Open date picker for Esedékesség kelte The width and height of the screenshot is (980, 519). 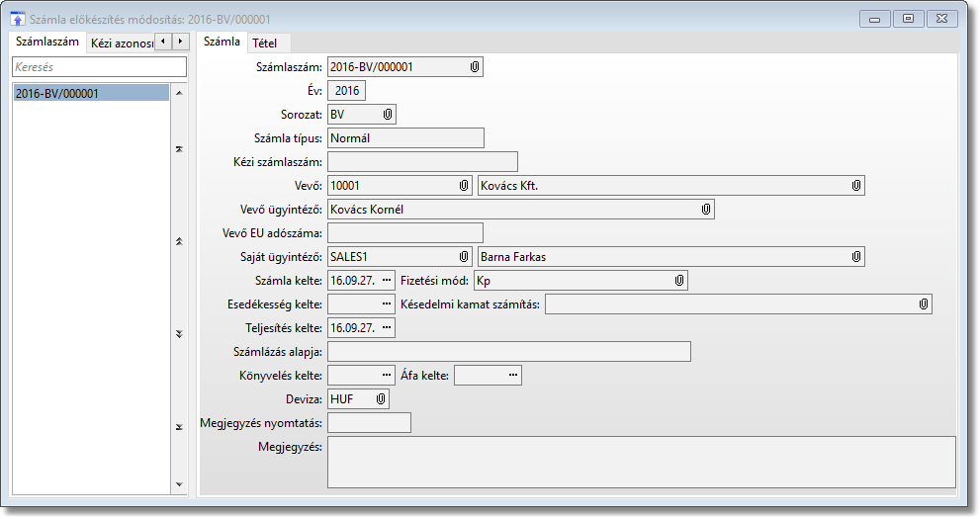click(x=386, y=304)
